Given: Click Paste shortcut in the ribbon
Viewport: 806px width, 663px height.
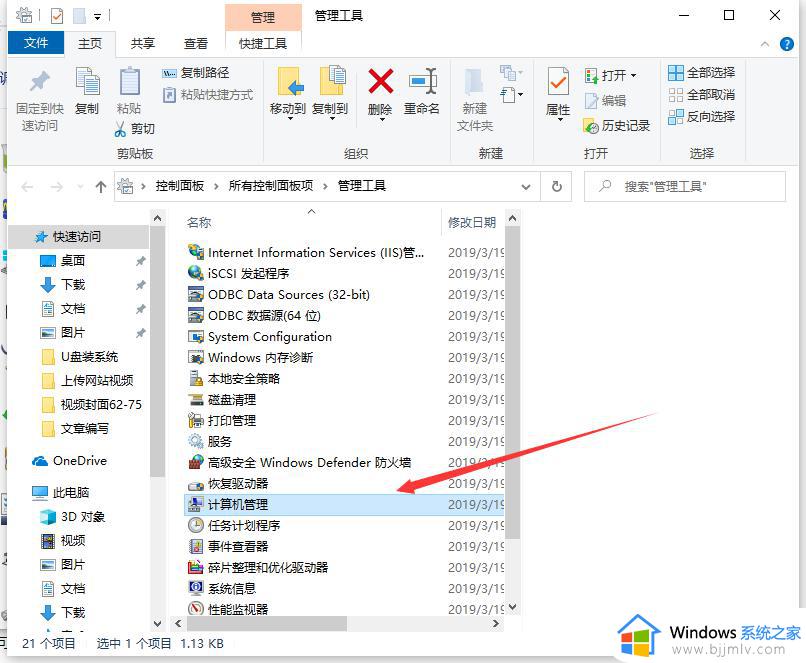Looking at the screenshot, I should click(208, 95).
